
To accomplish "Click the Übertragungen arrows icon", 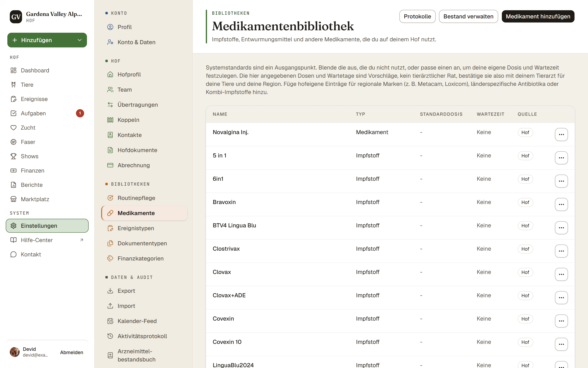I will tap(110, 105).
